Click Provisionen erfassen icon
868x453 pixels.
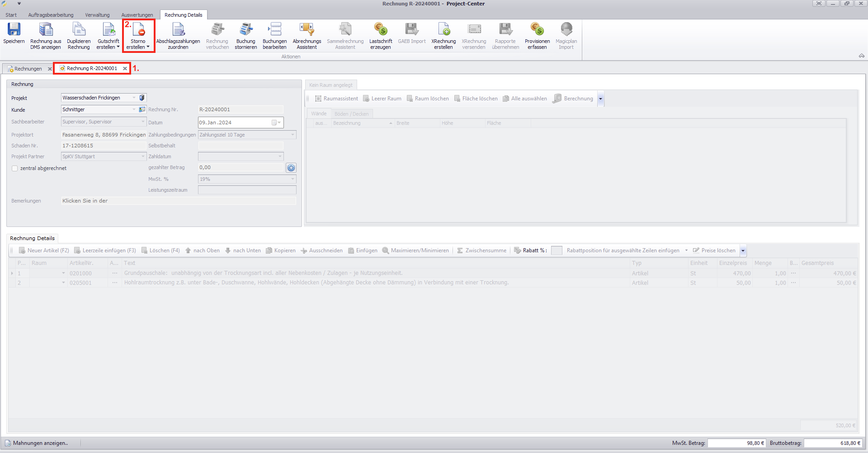click(x=537, y=29)
